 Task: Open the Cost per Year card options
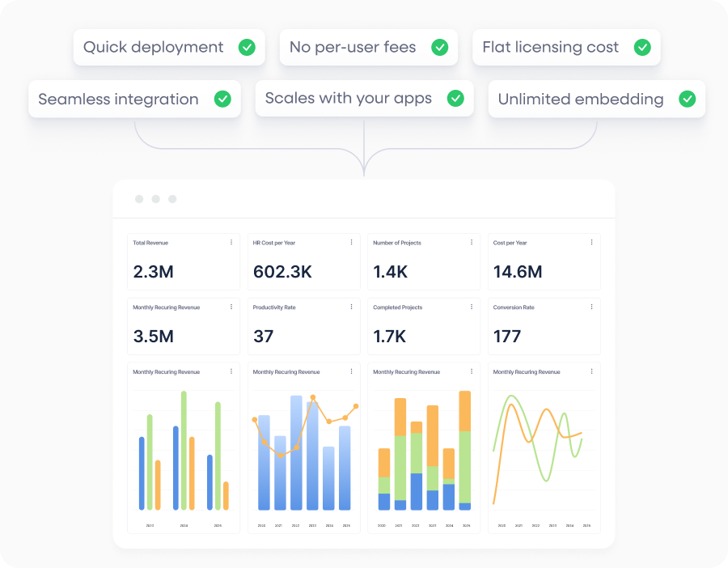click(x=591, y=243)
